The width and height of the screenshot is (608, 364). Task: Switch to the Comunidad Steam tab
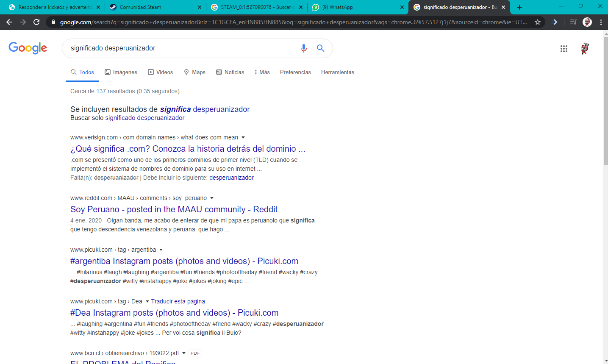pos(155,7)
